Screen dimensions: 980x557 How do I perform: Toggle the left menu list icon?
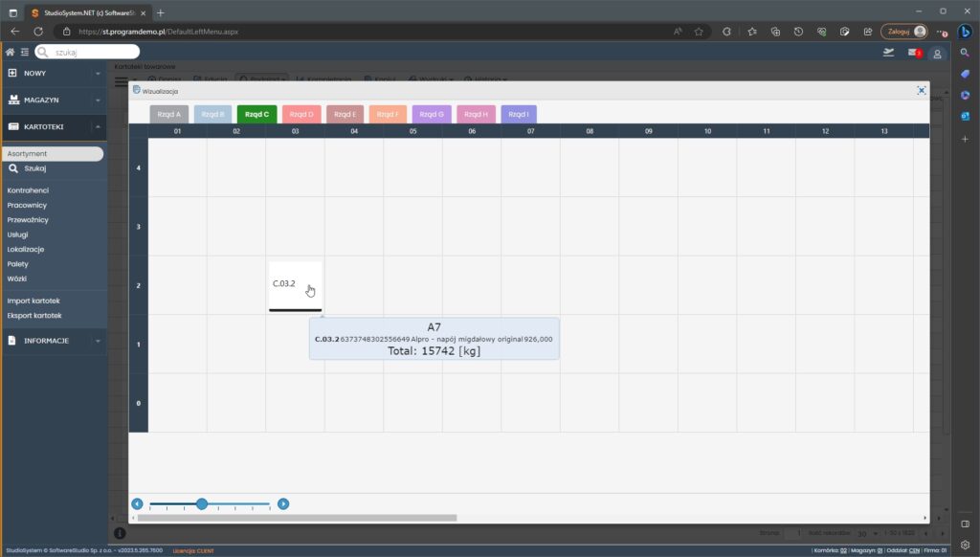point(24,52)
